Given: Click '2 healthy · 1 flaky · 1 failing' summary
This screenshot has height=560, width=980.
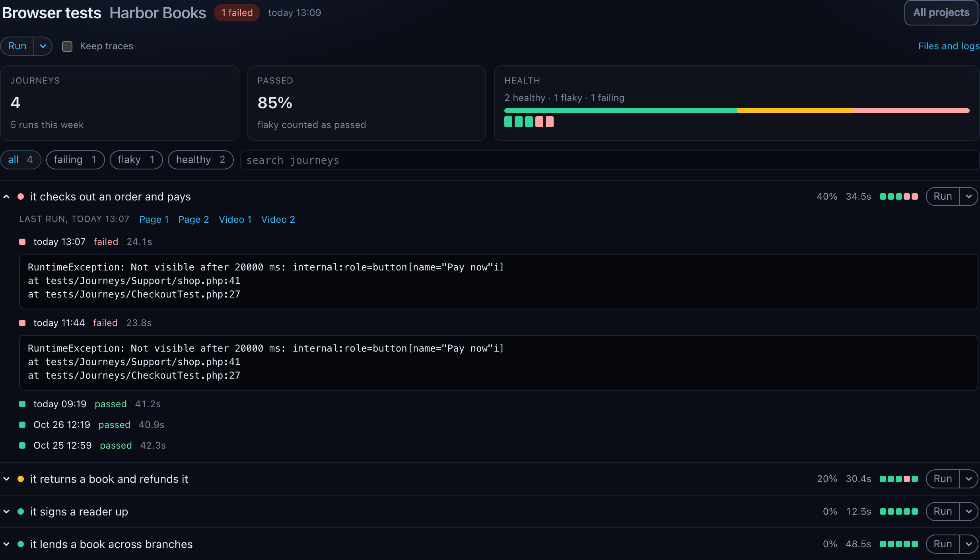Looking at the screenshot, I should pos(564,98).
